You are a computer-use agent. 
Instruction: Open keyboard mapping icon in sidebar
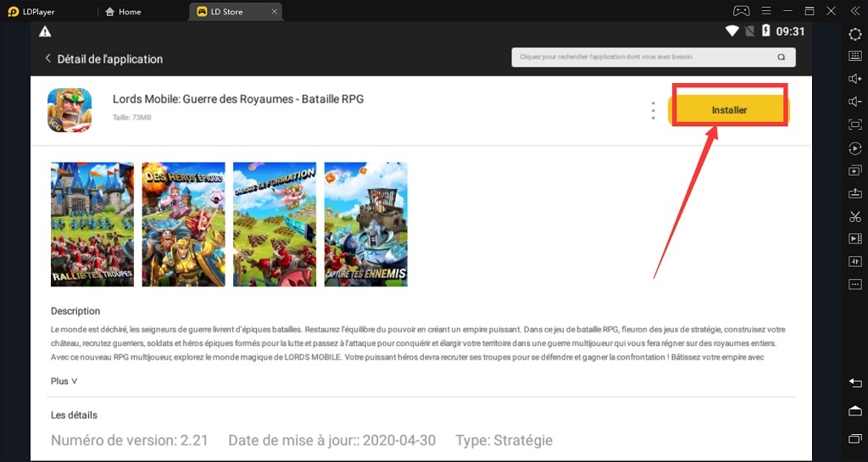tap(854, 56)
